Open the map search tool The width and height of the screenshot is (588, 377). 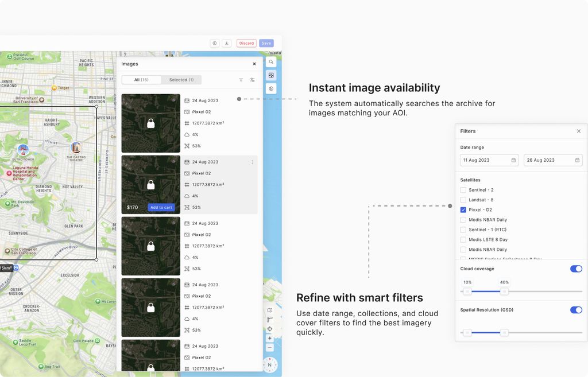tap(271, 62)
